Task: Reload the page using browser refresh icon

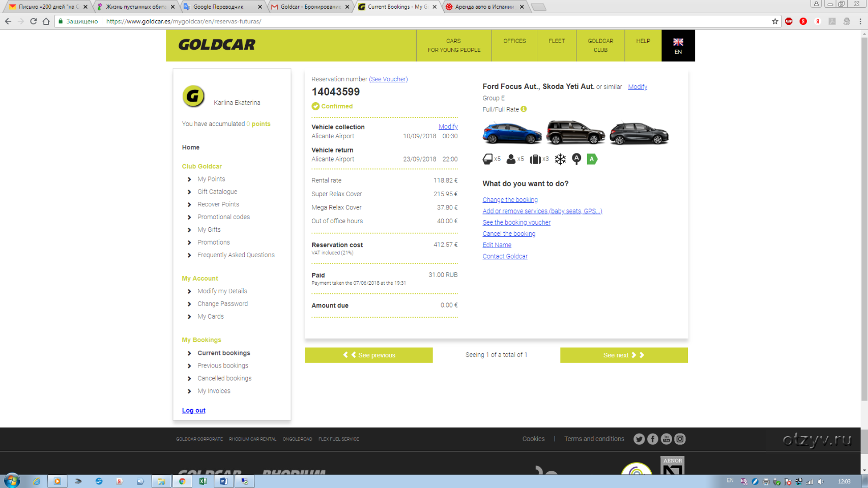Action: point(33,21)
